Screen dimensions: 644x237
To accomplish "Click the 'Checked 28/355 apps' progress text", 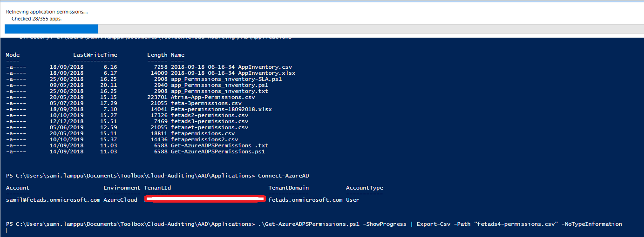I will coord(36,19).
